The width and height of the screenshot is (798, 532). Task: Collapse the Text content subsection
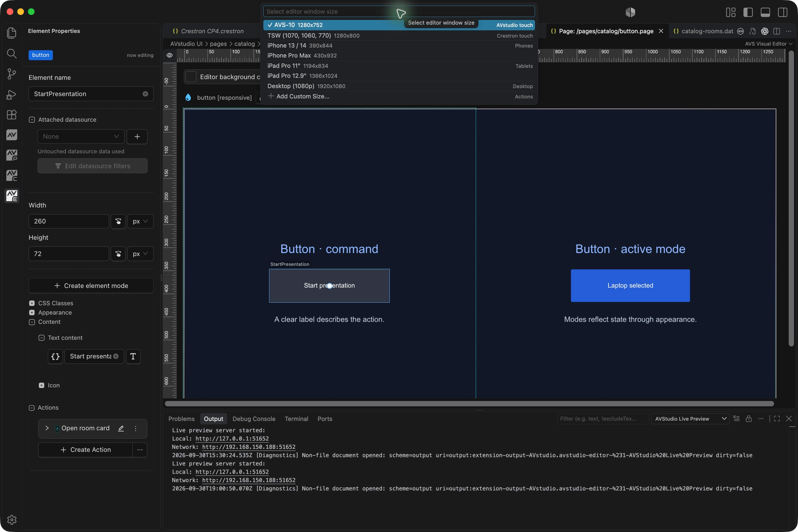tap(41, 337)
